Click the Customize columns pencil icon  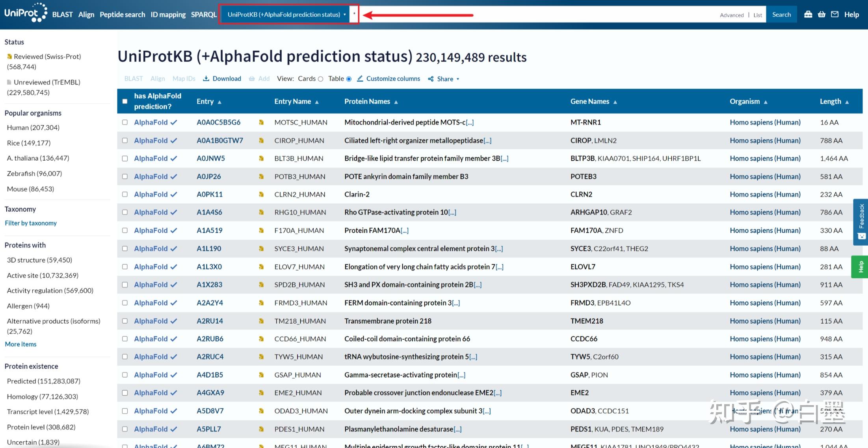point(360,79)
